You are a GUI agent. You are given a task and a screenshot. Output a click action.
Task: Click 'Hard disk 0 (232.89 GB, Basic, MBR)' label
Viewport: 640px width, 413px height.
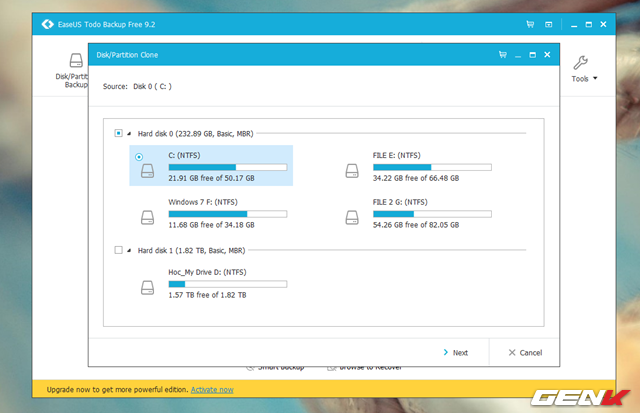[x=196, y=133]
